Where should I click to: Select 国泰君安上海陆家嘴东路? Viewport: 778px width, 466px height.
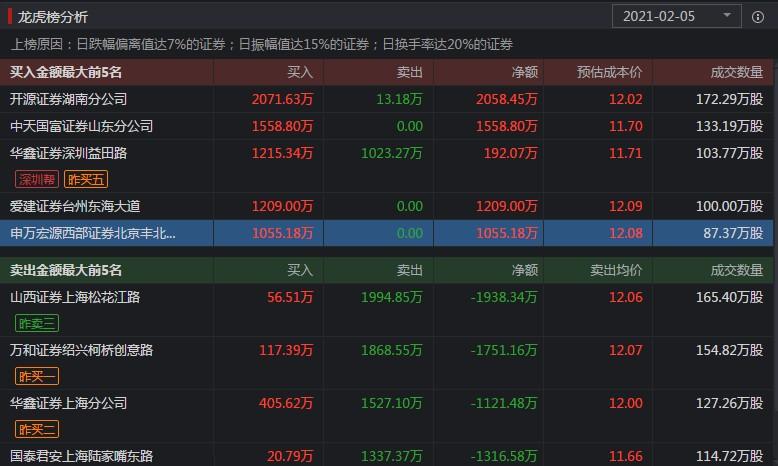pos(81,456)
